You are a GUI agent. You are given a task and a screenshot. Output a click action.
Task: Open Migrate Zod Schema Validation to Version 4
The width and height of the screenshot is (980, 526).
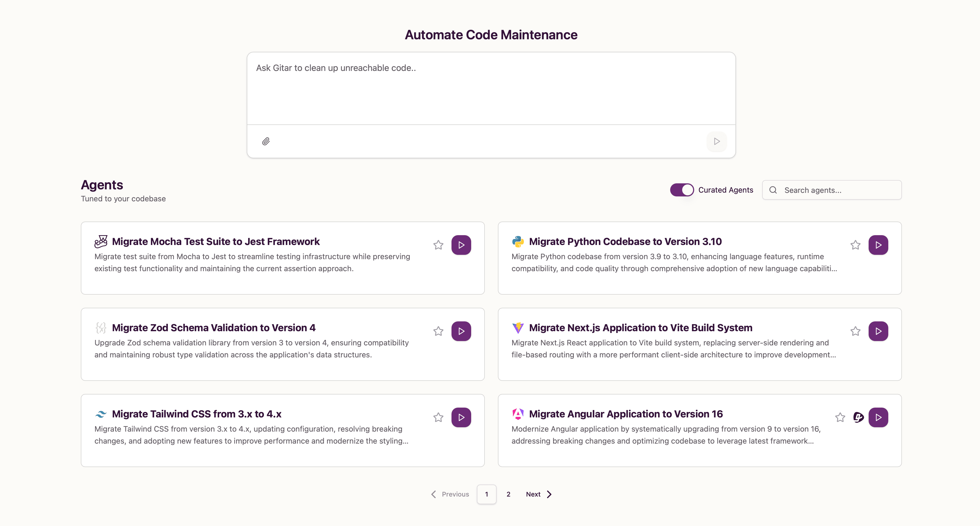[213, 328]
